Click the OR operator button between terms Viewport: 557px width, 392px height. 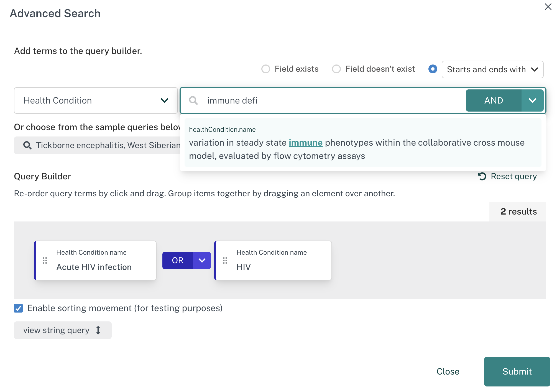coord(178,261)
